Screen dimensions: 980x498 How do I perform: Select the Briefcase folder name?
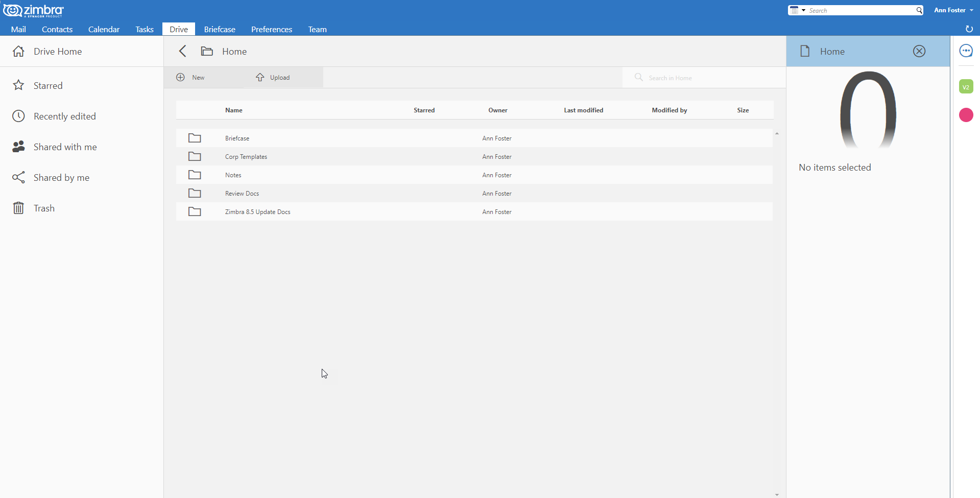pos(237,138)
